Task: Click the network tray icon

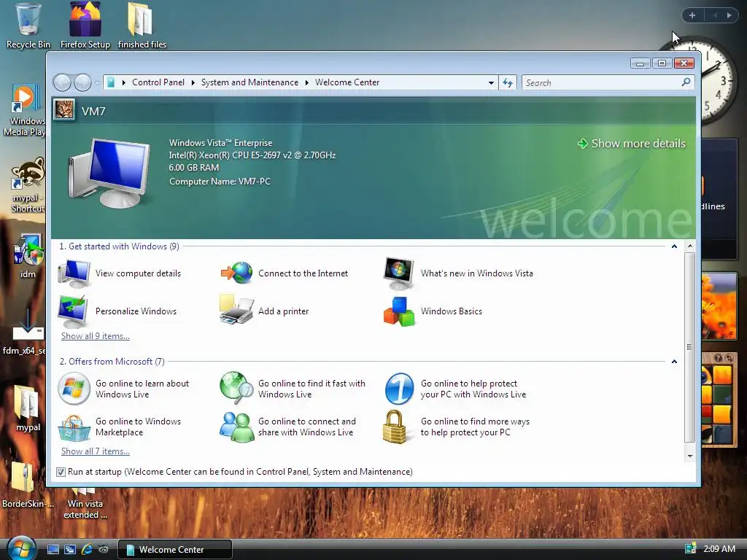Action: tap(690, 548)
